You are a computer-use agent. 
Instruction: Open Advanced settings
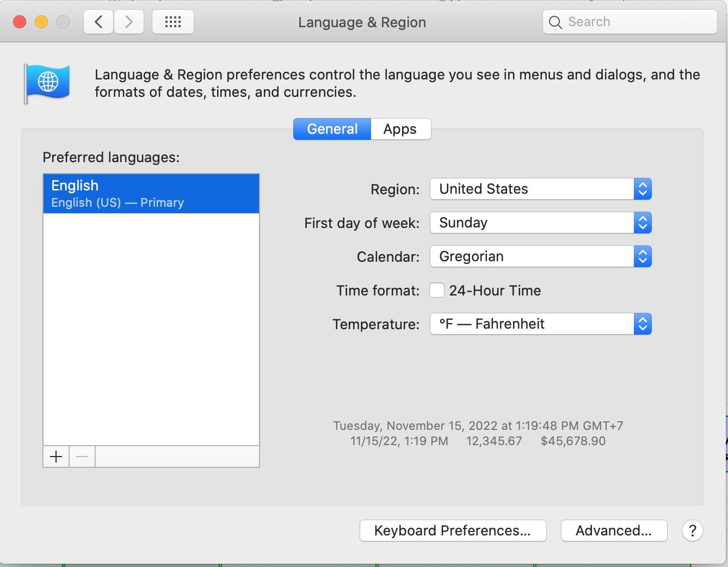pos(614,531)
